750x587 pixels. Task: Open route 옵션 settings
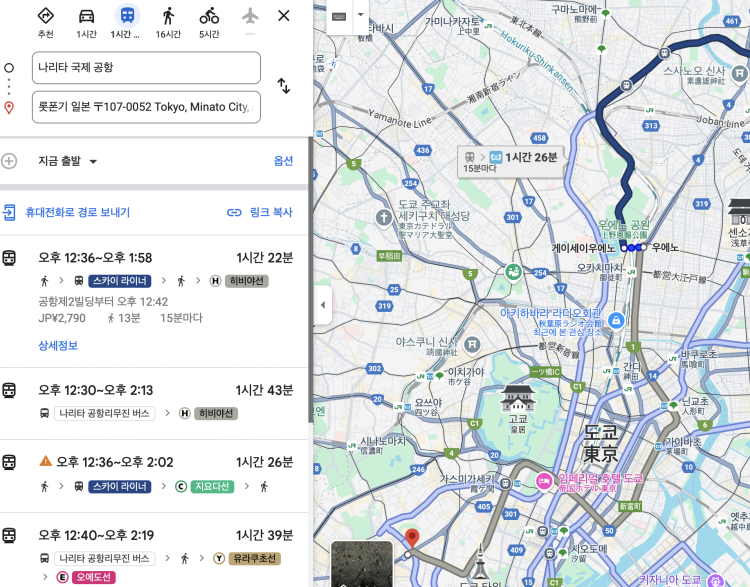(283, 161)
